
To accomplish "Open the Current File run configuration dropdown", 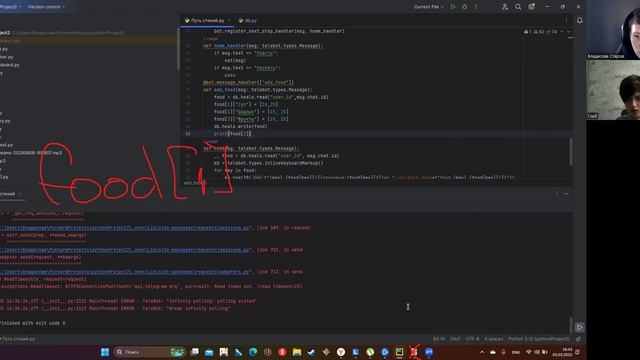I will (429, 7).
